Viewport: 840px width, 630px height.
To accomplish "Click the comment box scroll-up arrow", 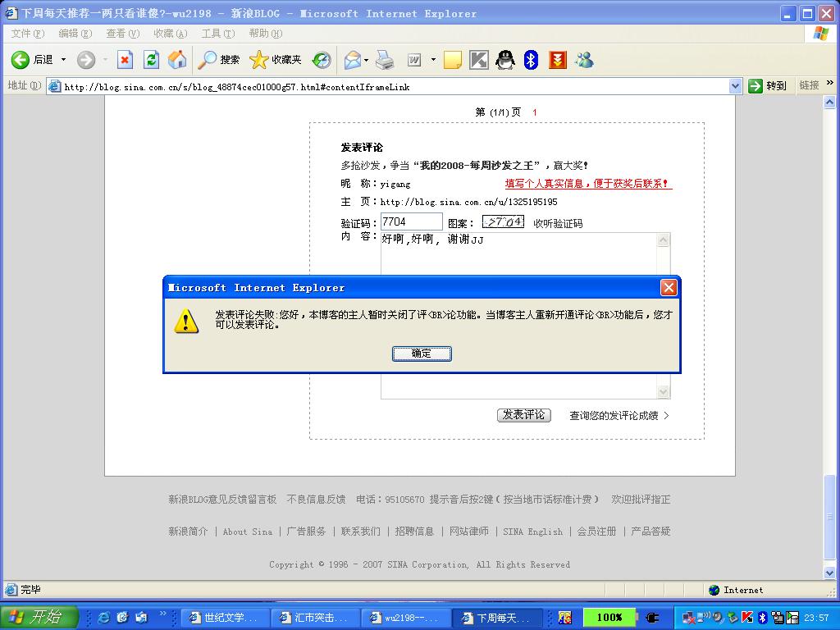I will click(663, 240).
